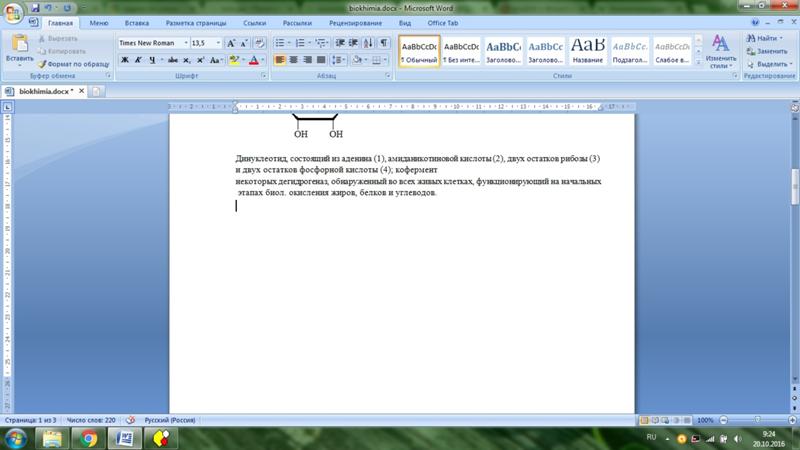Apply red font color

[x=254, y=60]
